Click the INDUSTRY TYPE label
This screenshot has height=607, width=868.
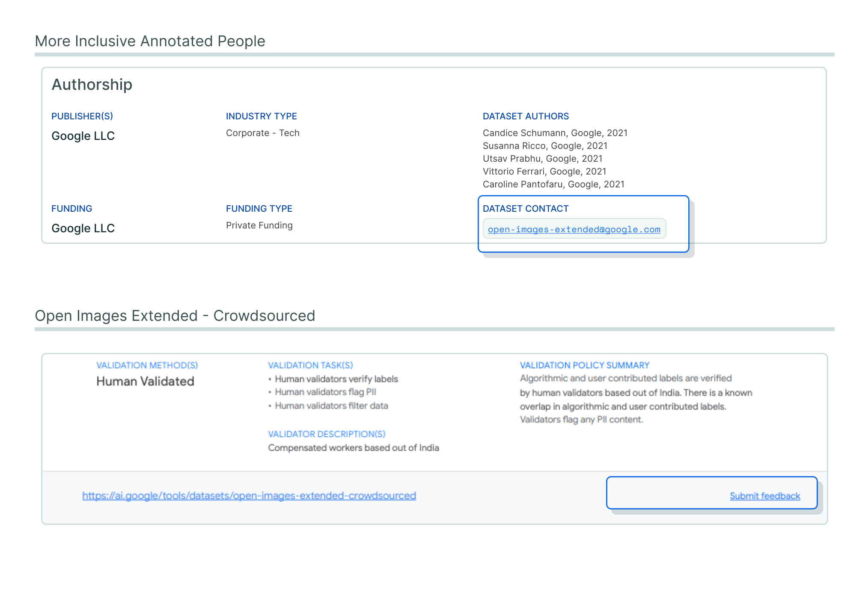point(261,116)
